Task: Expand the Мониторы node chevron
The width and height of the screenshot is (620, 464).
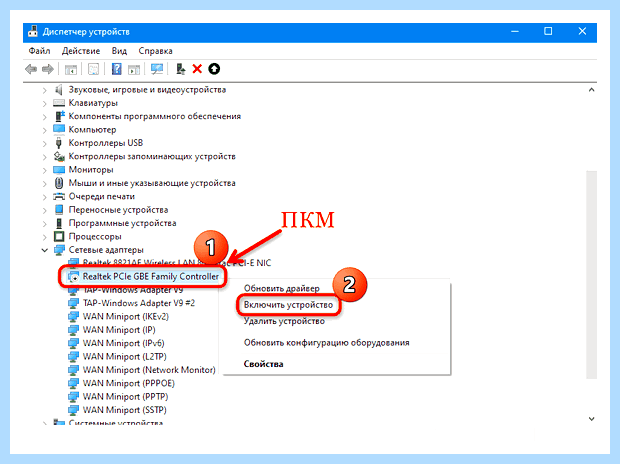Action: (45, 170)
